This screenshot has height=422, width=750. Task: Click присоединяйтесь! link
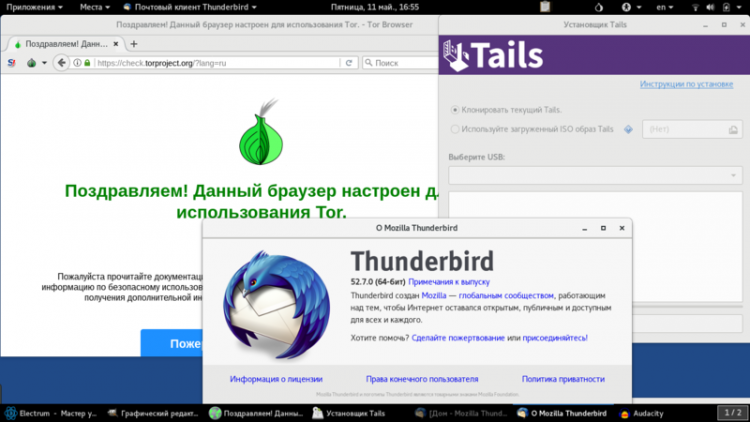[x=555, y=338]
